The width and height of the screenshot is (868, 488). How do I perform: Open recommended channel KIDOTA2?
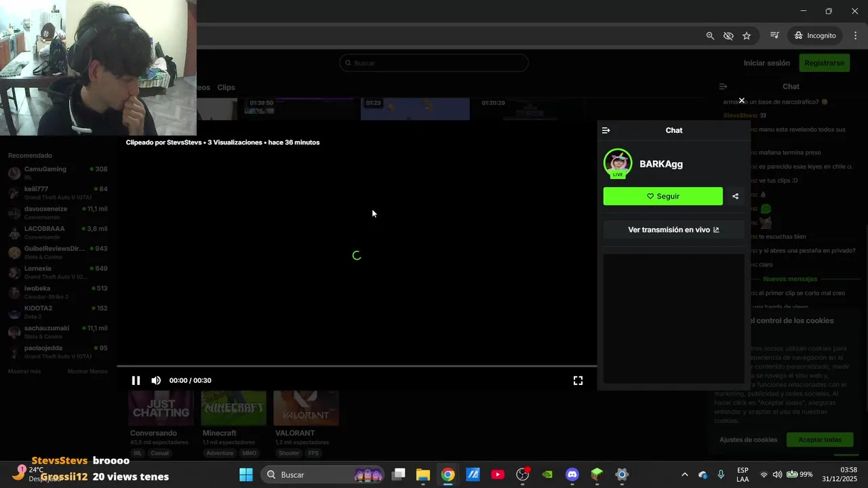[x=58, y=312]
